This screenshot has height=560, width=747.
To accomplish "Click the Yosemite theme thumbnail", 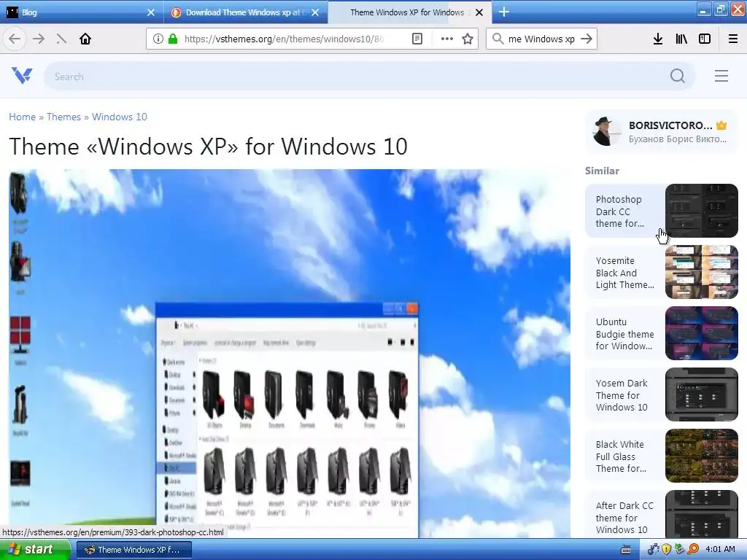I will tap(701, 272).
